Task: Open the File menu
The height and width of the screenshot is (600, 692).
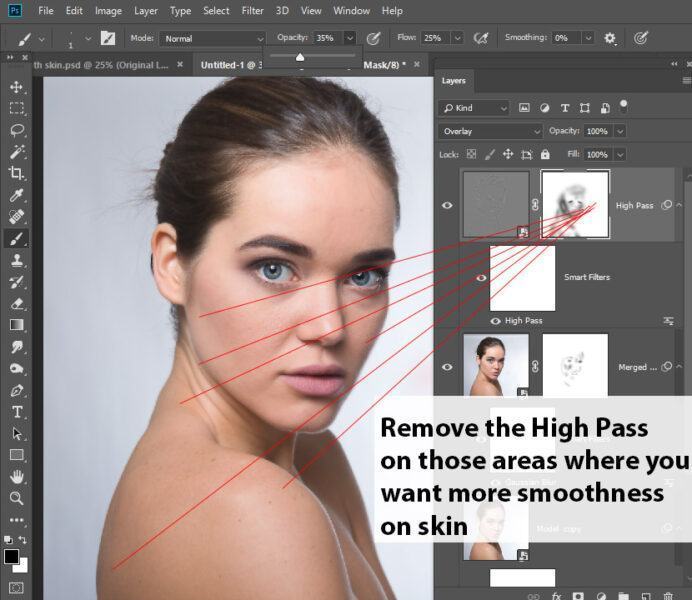Action: click(x=46, y=11)
